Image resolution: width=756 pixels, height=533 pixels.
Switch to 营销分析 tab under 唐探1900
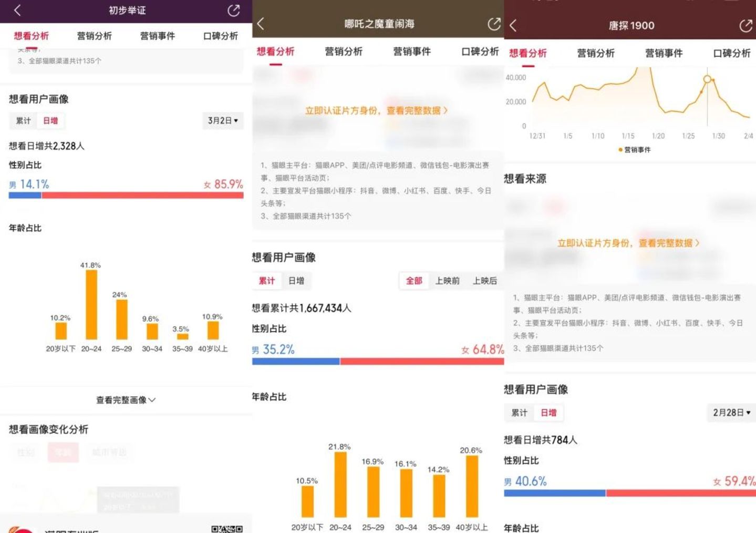coord(596,53)
